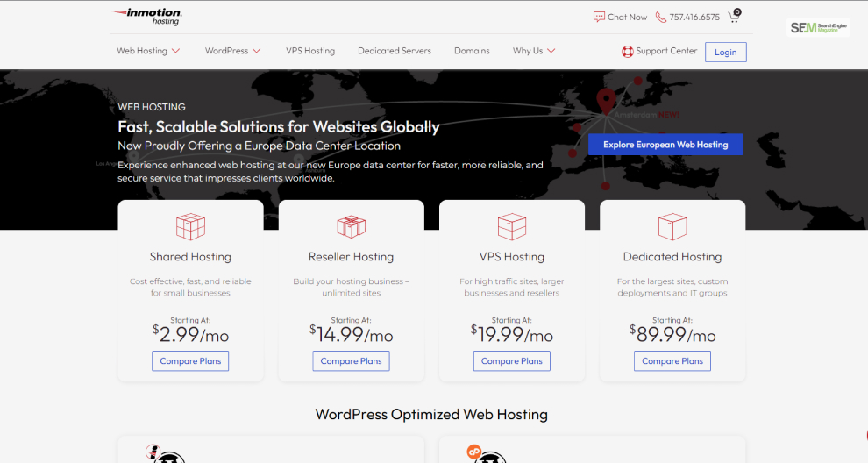Click the phone handset icon

point(661,18)
